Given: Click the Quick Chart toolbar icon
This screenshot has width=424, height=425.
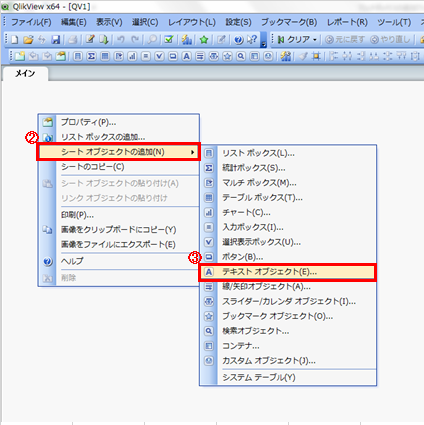Looking at the screenshot, I should point(187,40).
